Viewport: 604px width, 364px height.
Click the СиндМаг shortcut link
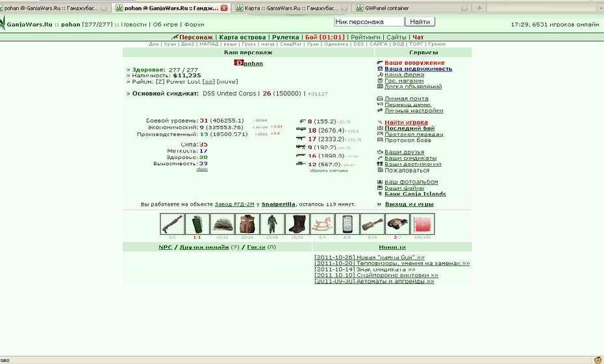pyautogui.click(x=291, y=44)
